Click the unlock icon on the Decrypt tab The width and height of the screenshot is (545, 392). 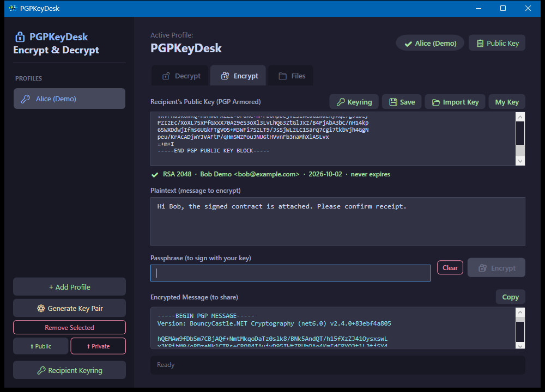pyautogui.click(x=166, y=76)
